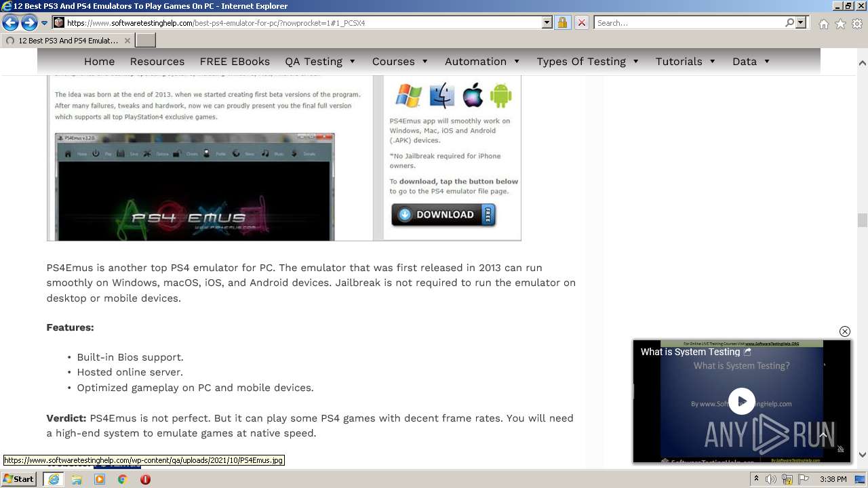
Task: Open the Tools gear menu
Action: coord(857,24)
